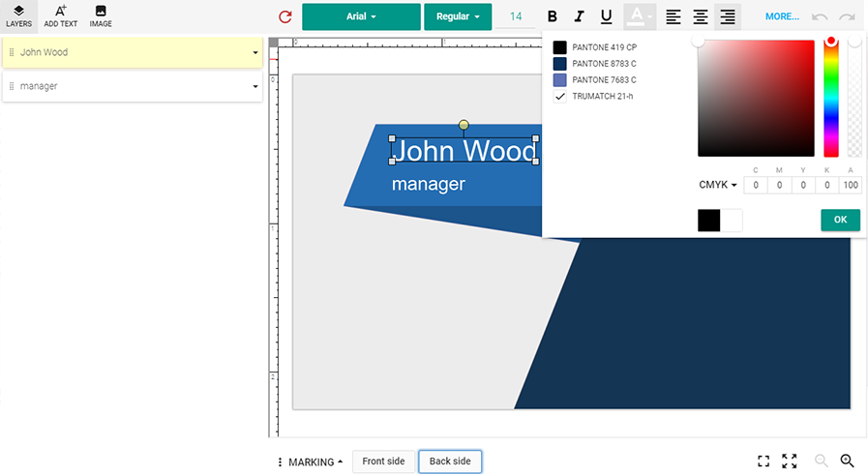Select the John Wood layer row

click(133, 52)
